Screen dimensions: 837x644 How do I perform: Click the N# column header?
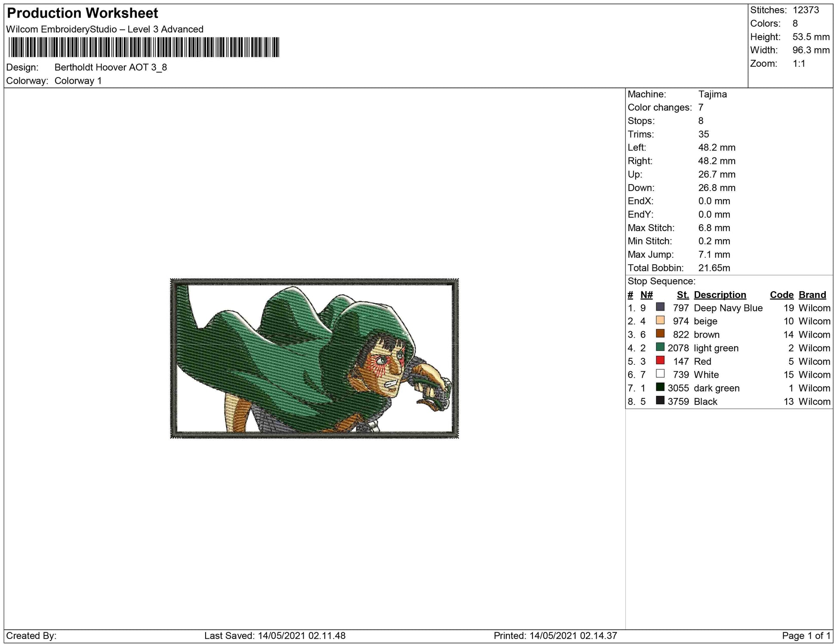coord(646,295)
